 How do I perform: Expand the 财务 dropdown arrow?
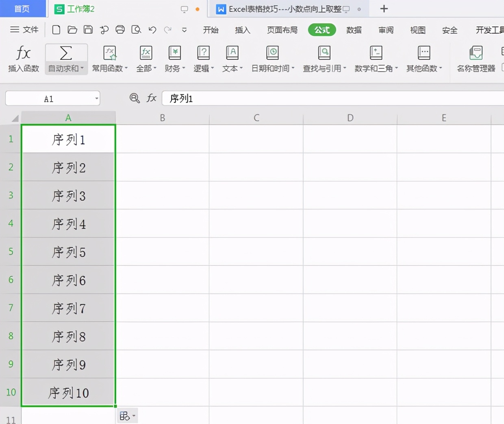(184, 68)
